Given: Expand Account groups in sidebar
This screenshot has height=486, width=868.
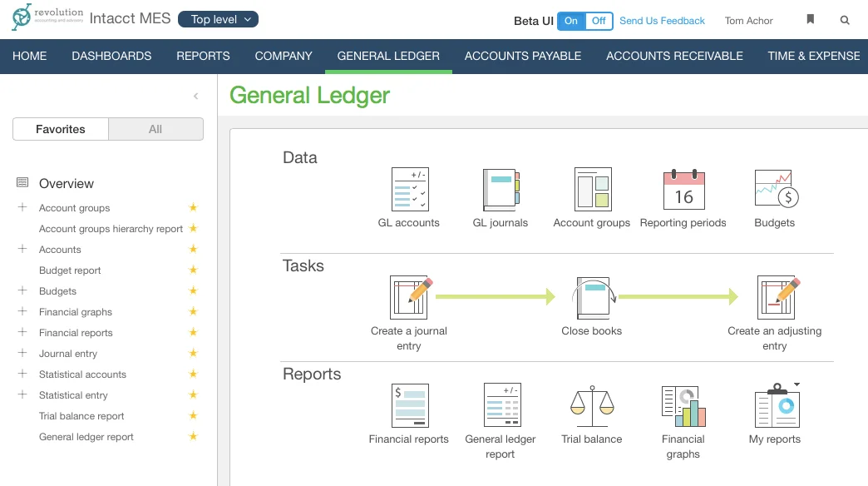Looking at the screenshot, I should [22, 207].
